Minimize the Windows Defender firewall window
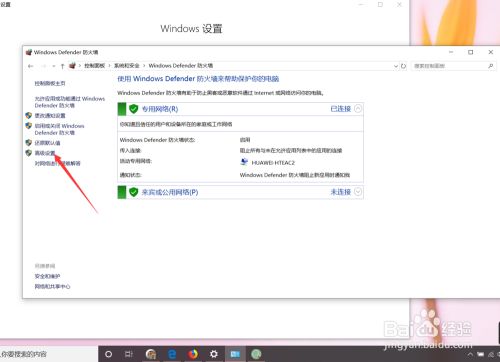Image resolution: width=500 pixels, height=362 pixels. tap(451, 52)
